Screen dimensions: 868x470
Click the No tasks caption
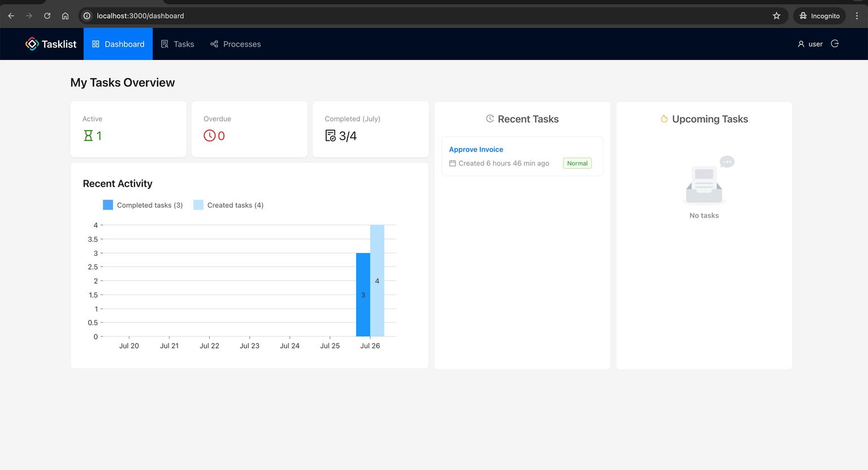tap(704, 215)
